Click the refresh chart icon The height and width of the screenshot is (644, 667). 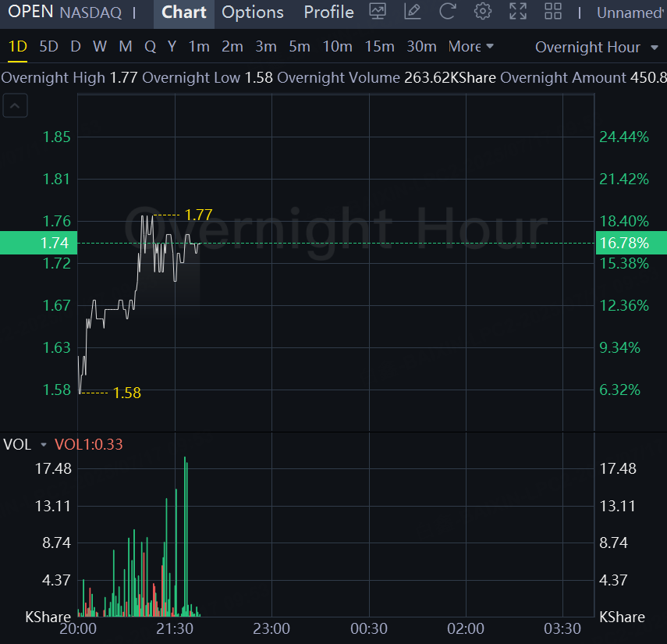coord(448,12)
